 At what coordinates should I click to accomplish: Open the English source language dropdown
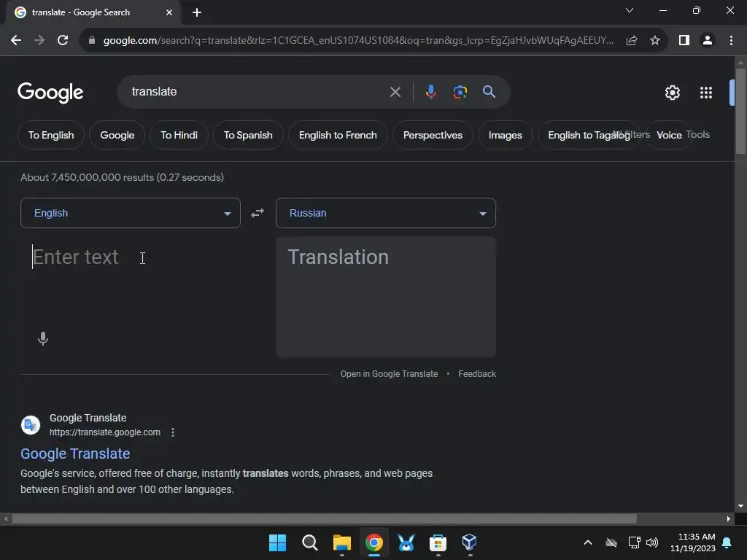point(131,213)
